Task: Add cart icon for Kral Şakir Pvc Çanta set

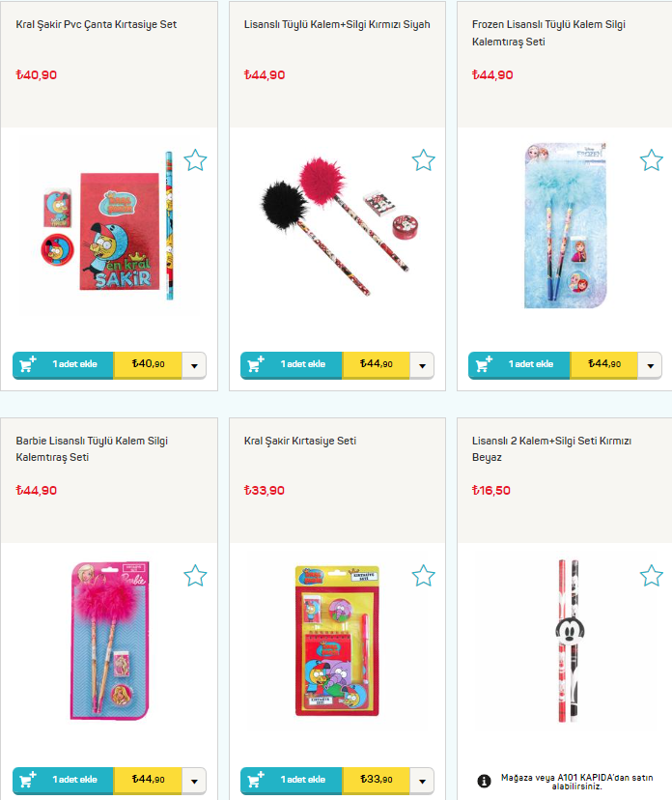Action: [x=28, y=364]
